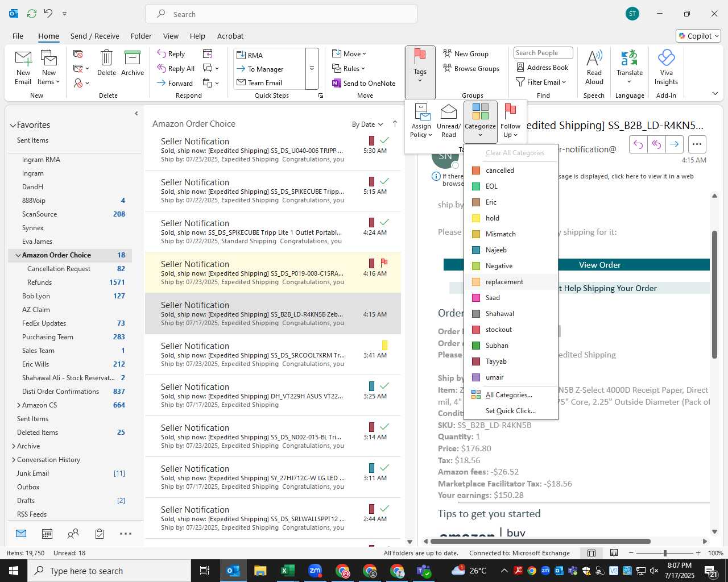Open Tasks view icon
The image size is (728, 582).
(x=100, y=534)
